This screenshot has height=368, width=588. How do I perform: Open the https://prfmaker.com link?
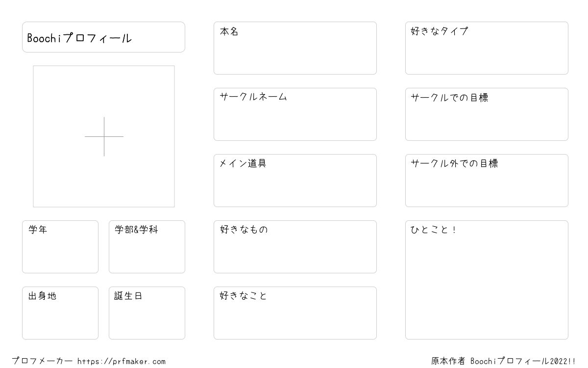click(122, 362)
